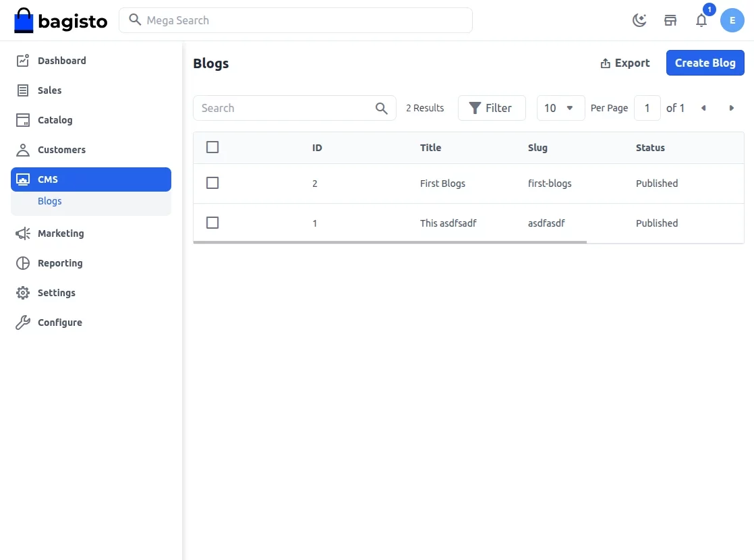This screenshot has height=560, width=754.
Task: Click the Dashboard icon in the sidebar
Action: pos(22,60)
